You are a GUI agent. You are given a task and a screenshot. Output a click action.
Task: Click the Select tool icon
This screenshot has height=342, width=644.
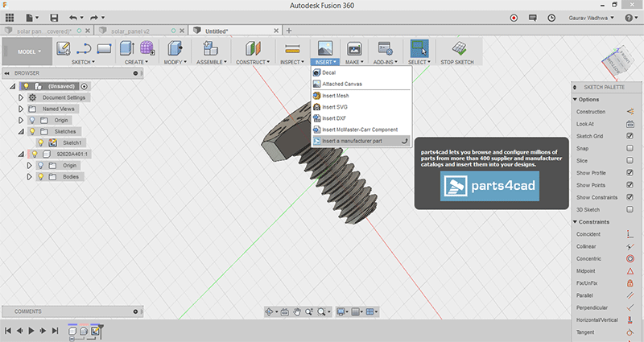point(419,48)
